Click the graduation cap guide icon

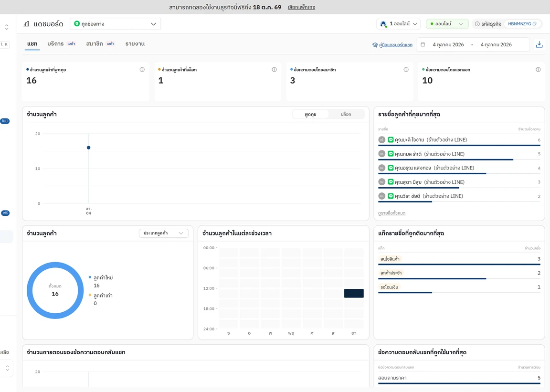pos(375,45)
